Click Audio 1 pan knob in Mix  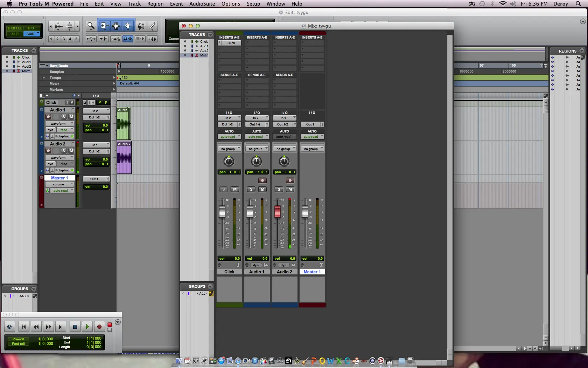pyautogui.click(x=257, y=161)
